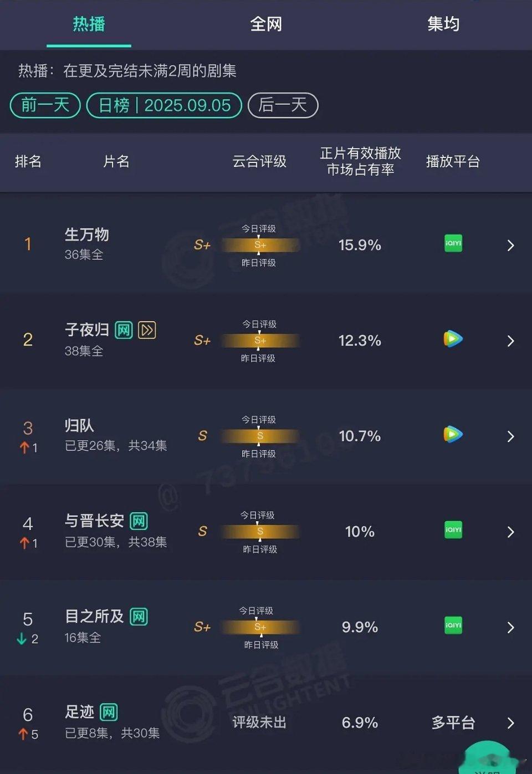Tap Tencent Video icon for 子夜归
The width and height of the screenshot is (532, 774).
pos(453,339)
